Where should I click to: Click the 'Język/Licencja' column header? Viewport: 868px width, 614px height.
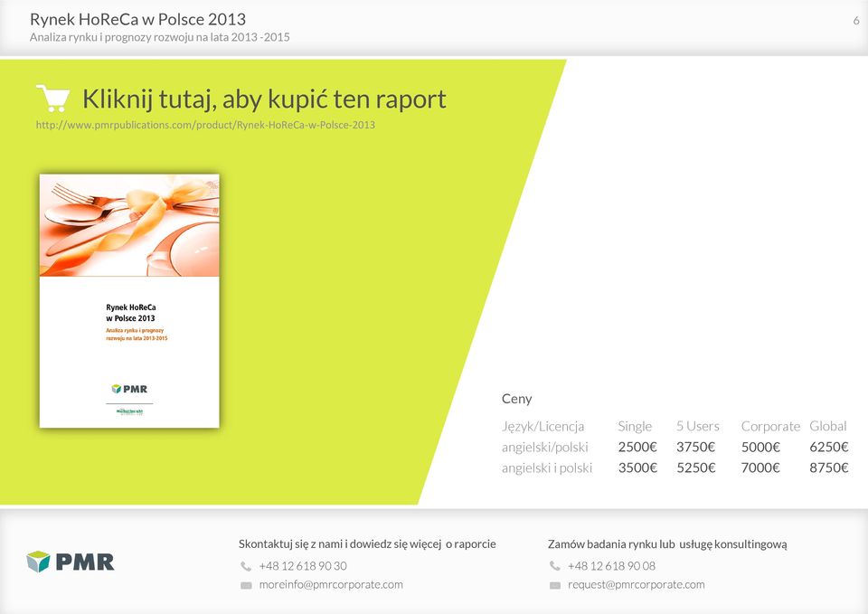click(542, 426)
